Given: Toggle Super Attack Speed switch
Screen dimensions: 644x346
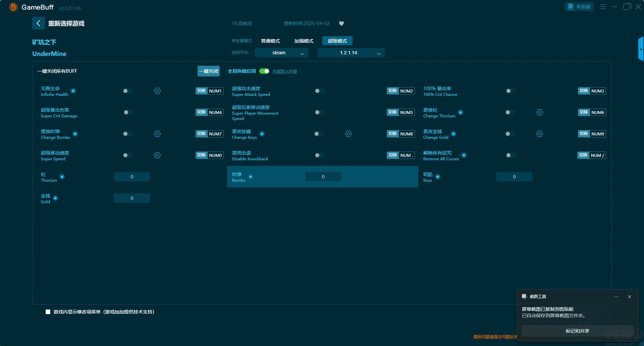Looking at the screenshot, I should pos(319,91).
